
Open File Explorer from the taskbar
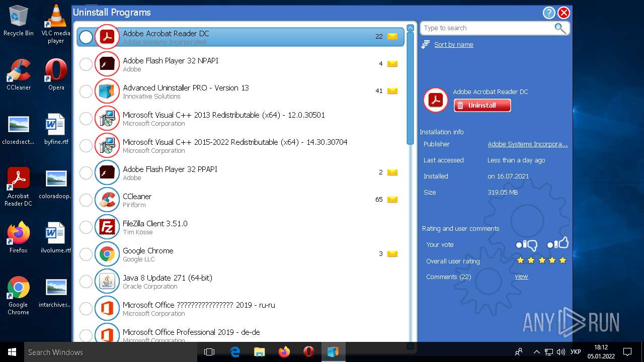pos(260,352)
